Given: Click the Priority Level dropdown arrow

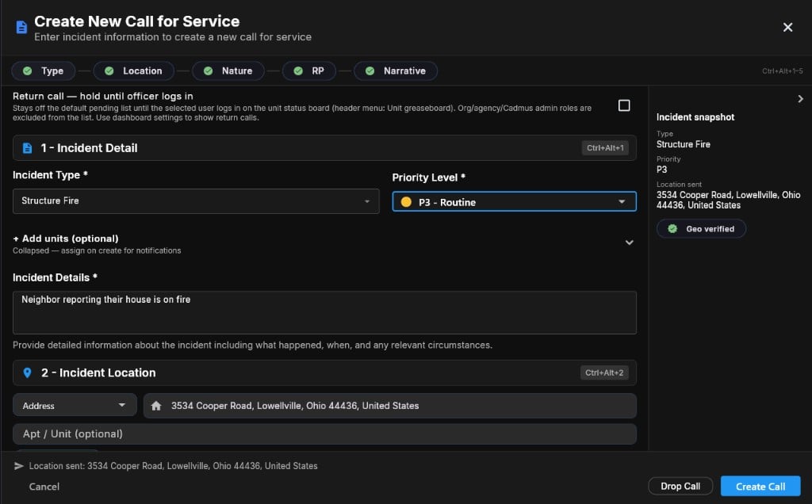Looking at the screenshot, I should click(x=622, y=202).
